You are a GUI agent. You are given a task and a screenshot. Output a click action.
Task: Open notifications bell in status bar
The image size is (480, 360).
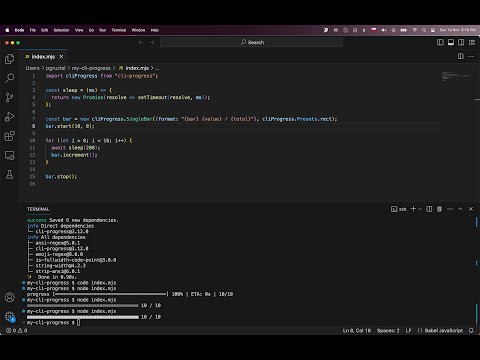coord(471,331)
